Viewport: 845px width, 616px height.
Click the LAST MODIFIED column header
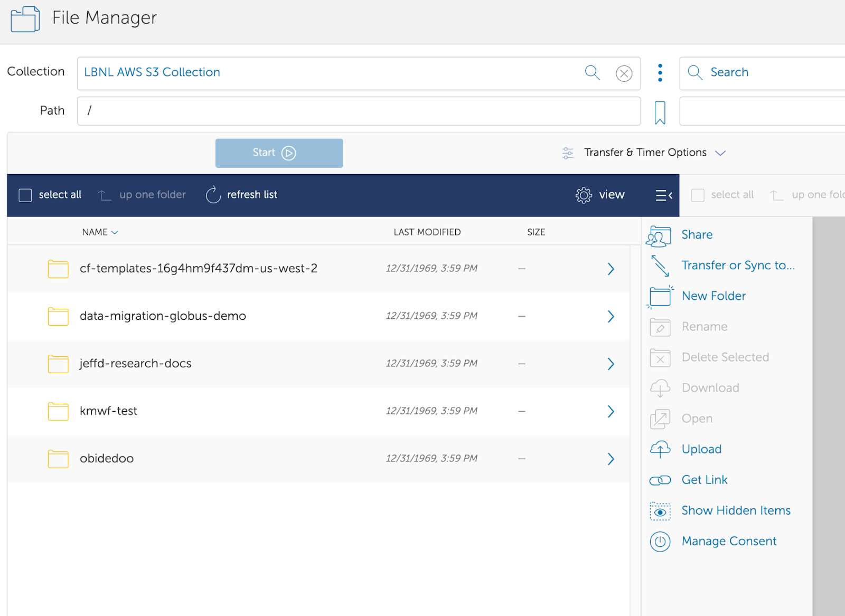[x=427, y=232]
